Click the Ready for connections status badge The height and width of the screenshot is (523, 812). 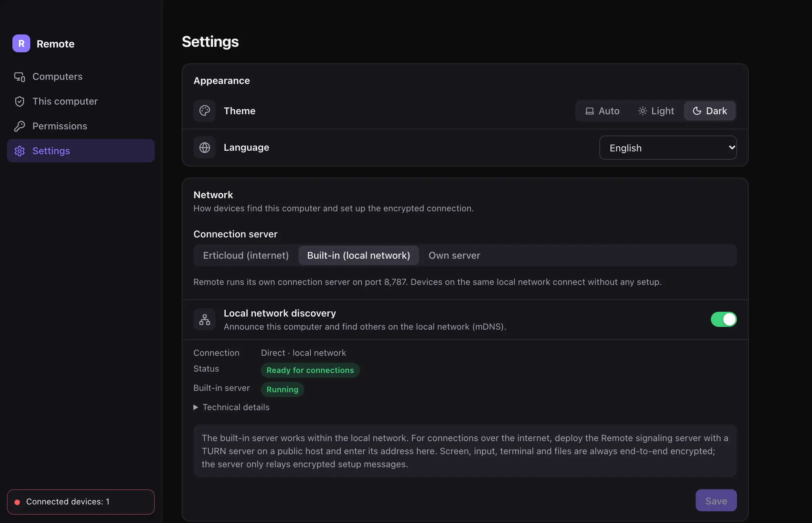click(310, 370)
